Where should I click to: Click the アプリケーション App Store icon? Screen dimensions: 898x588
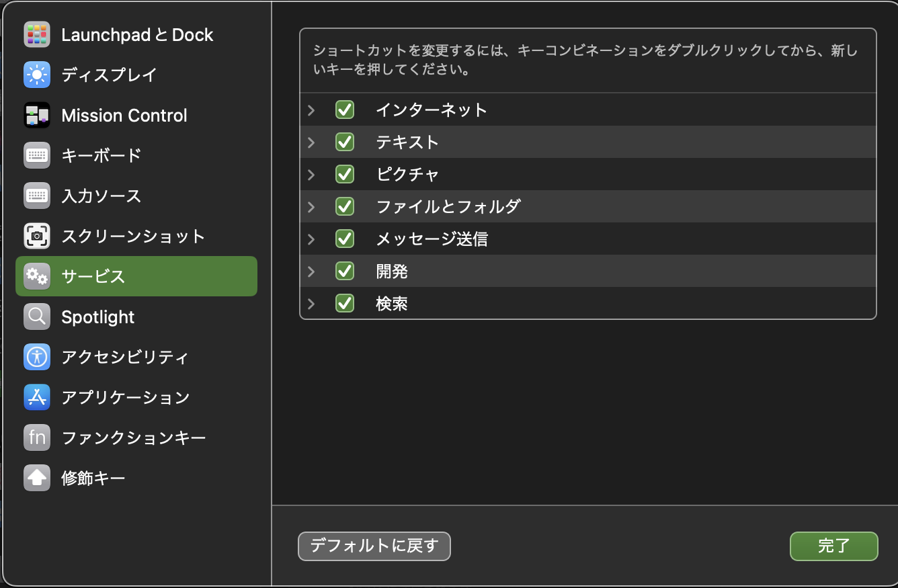37,397
